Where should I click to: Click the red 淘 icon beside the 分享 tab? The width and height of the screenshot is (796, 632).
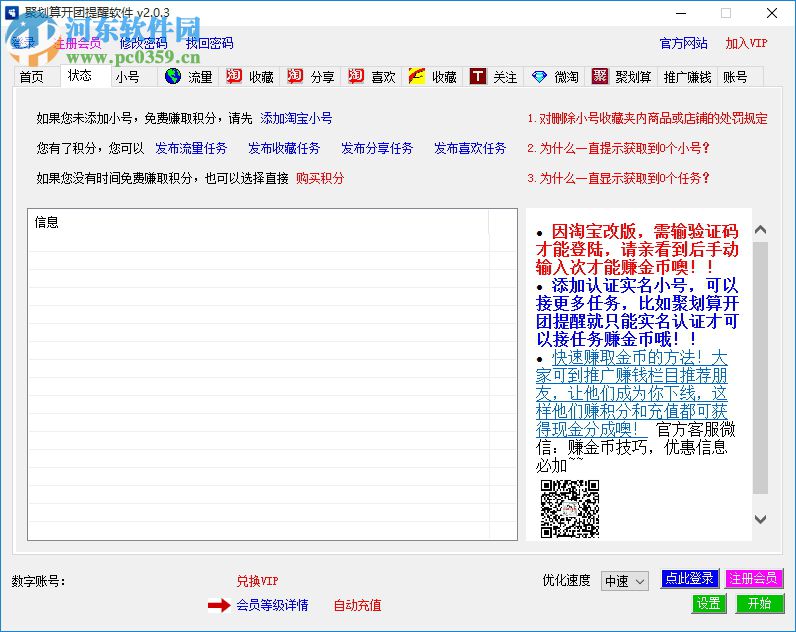click(295, 76)
